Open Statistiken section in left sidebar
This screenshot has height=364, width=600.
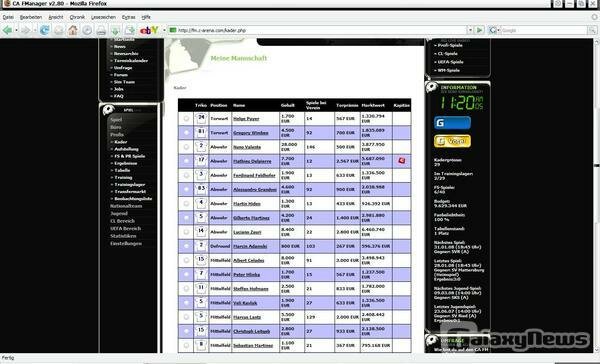point(123,236)
